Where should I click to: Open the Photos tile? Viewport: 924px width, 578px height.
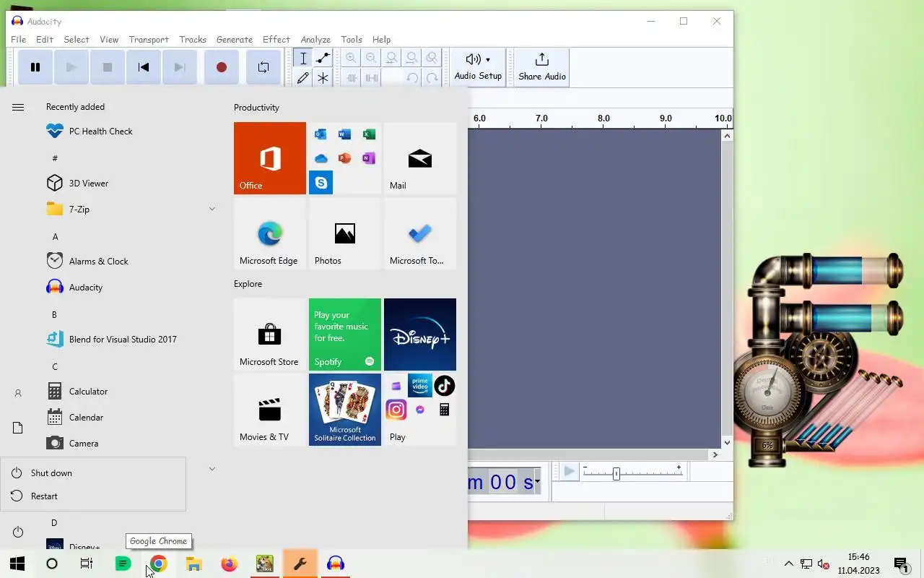click(345, 233)
